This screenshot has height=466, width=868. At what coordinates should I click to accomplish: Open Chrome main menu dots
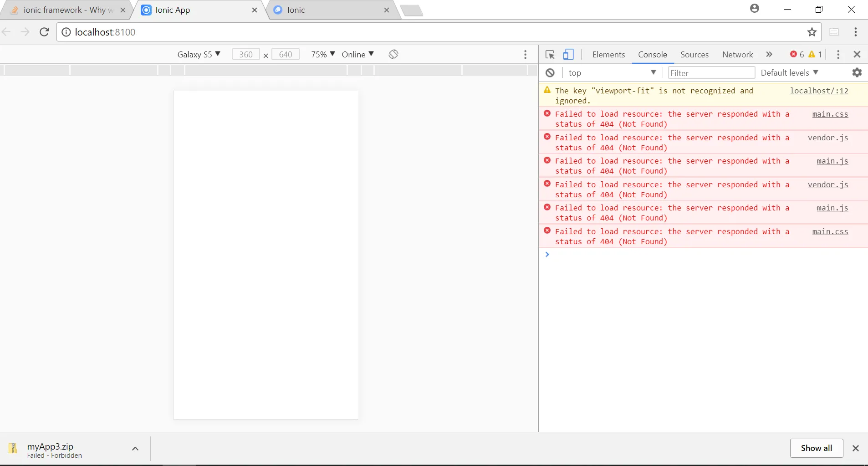856,32
